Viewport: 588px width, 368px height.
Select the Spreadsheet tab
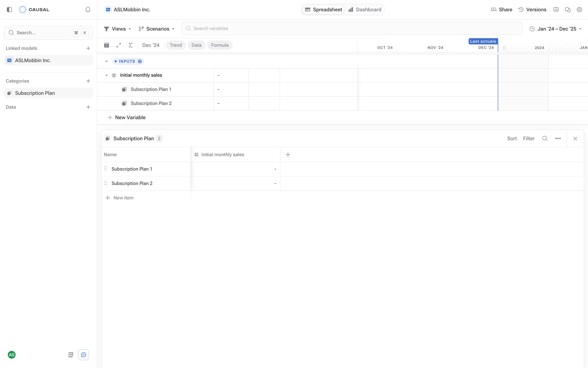point(324,10)
